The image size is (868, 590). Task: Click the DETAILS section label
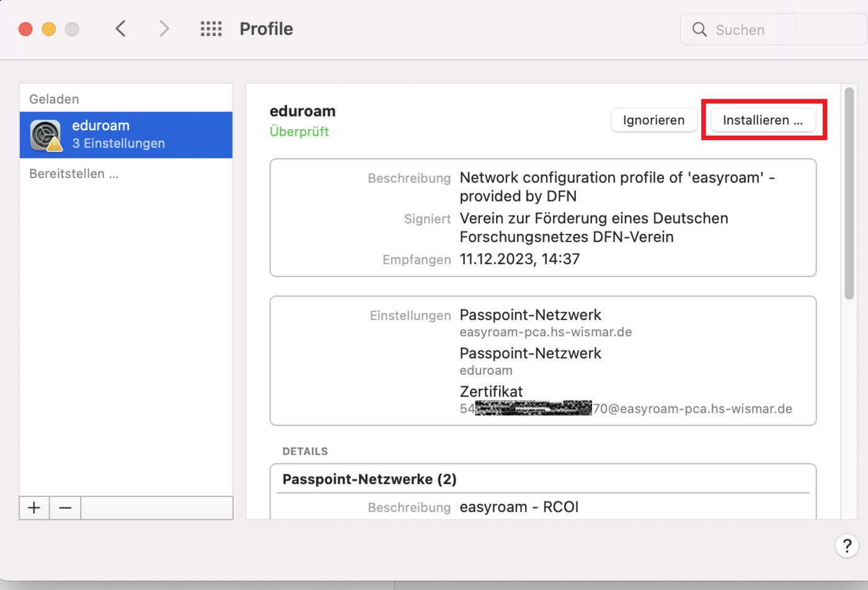[305, 452]
